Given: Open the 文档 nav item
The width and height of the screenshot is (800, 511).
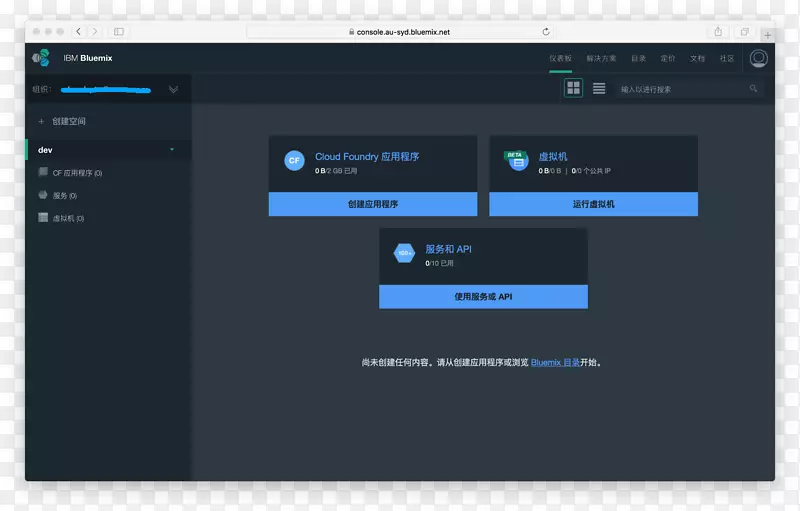Looking at the screenshot, I should pyautogui.click(x=697, y=59).
